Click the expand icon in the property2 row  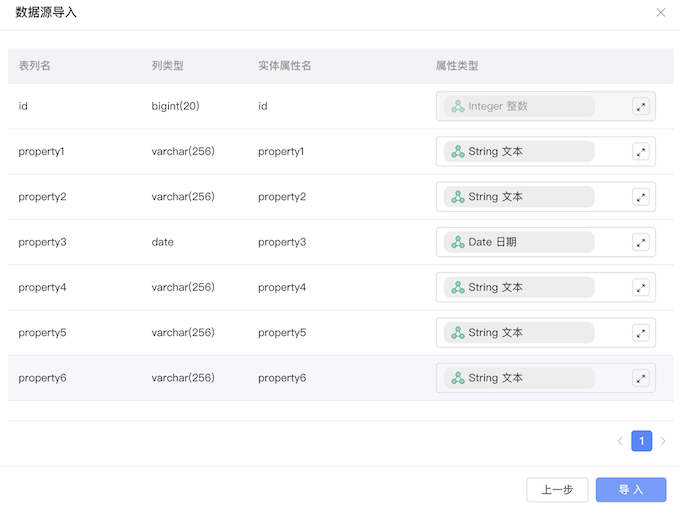point(641,197)
